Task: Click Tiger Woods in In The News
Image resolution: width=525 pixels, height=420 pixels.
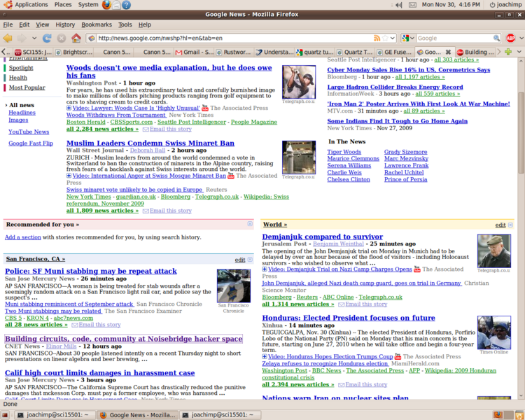Action: [x=344, y=152]
